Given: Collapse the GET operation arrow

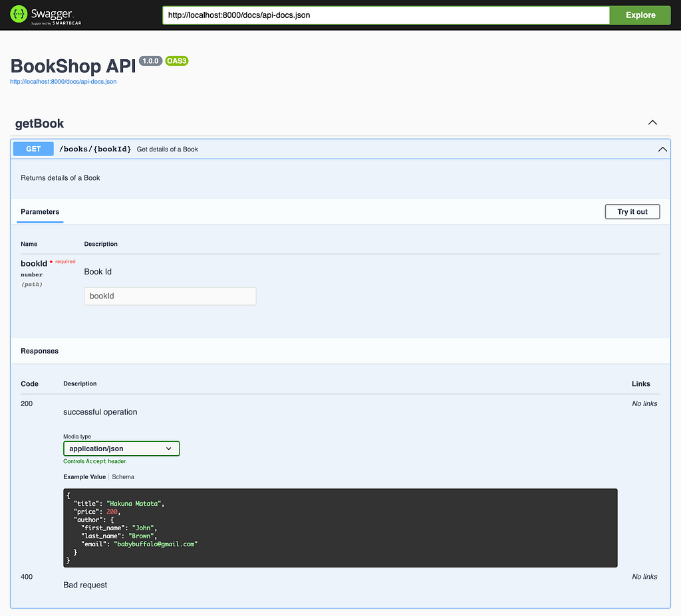Looking at the screenshot, I should tap(662, 150).
